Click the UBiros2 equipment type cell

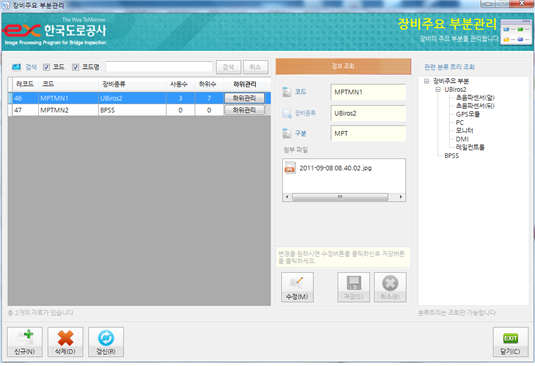pos(132,98)
